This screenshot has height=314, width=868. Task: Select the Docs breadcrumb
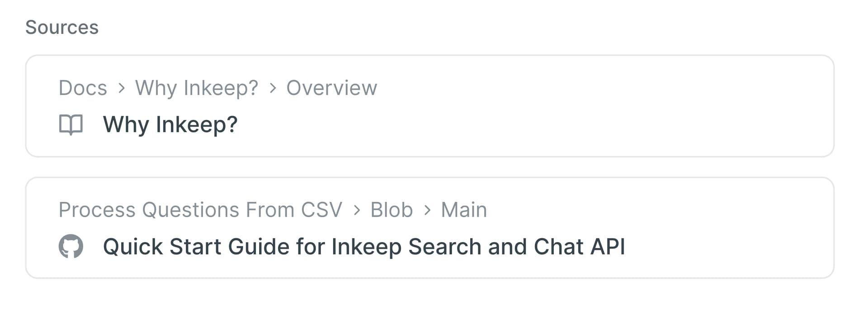point(83,88)
